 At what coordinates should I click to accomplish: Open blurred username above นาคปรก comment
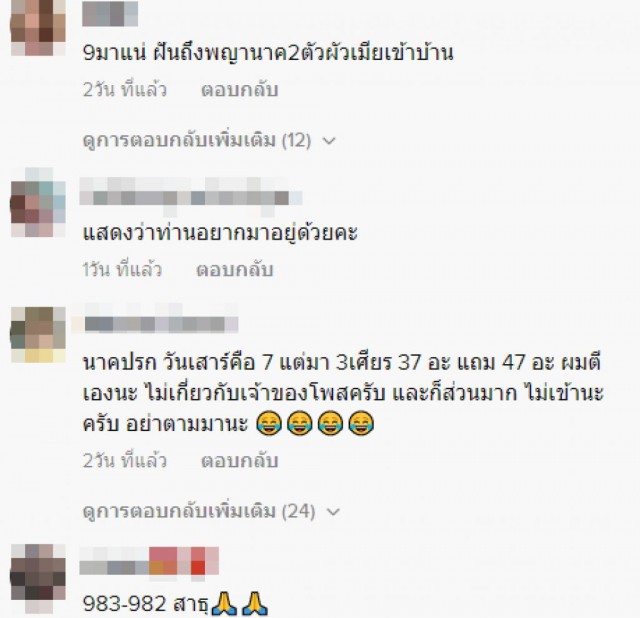155,324
